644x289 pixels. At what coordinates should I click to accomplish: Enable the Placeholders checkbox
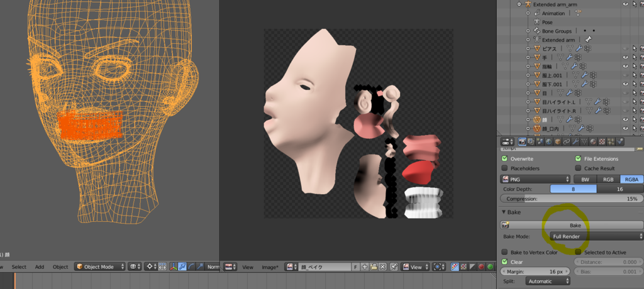click(x=504, y=168)
